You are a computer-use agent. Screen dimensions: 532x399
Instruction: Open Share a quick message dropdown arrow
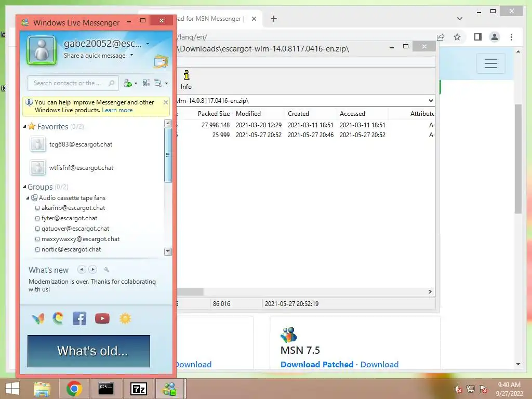point(131,55)
